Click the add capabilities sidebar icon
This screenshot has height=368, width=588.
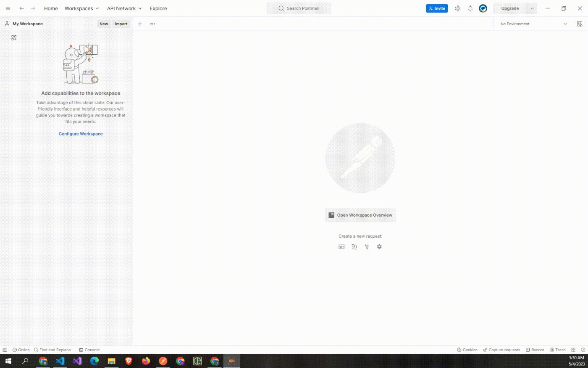pos(14,38)
